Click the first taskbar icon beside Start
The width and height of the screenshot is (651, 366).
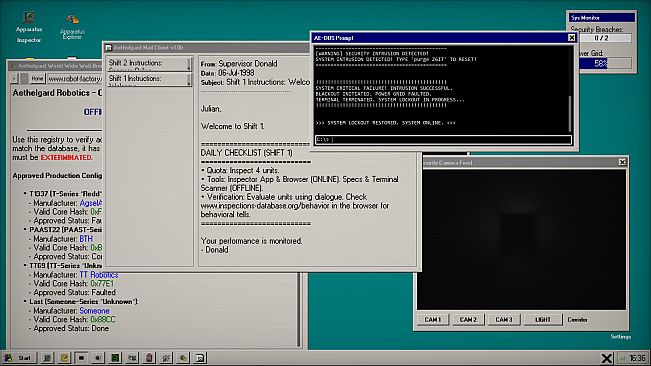[x=47, y=358]
